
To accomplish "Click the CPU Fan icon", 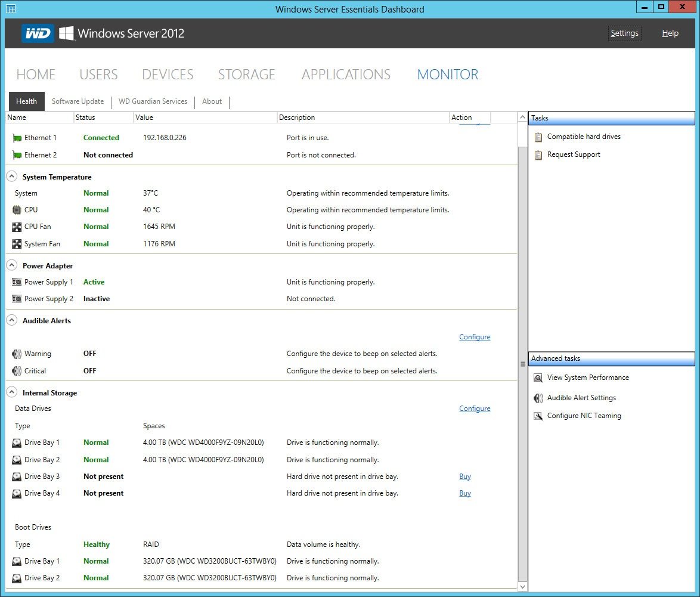I will tap(17, 227).
